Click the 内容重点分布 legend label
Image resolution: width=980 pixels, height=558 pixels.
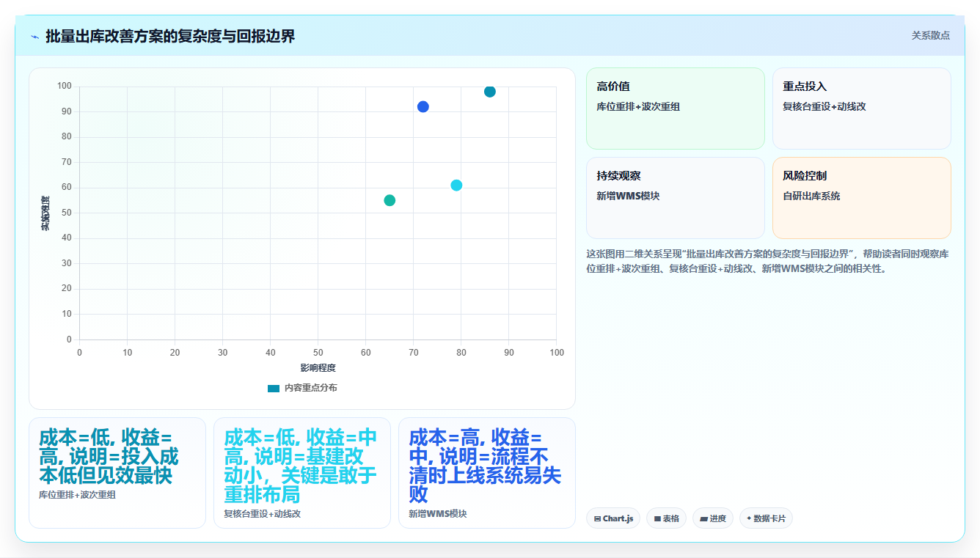click(311, 388)
